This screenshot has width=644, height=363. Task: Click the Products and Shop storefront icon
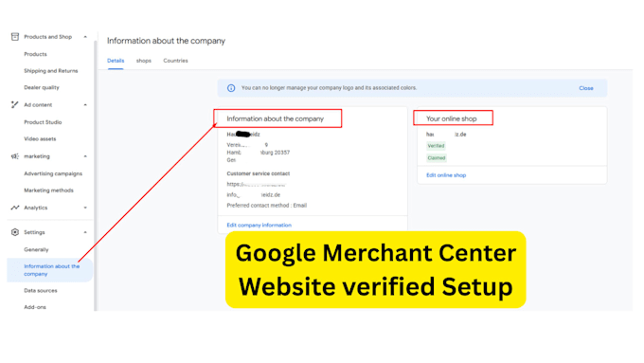pos(15,37)
